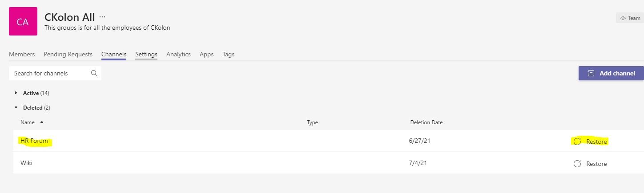The image size is (644, 193).
Task: Select the Apps tab
Action: (206, 54)
